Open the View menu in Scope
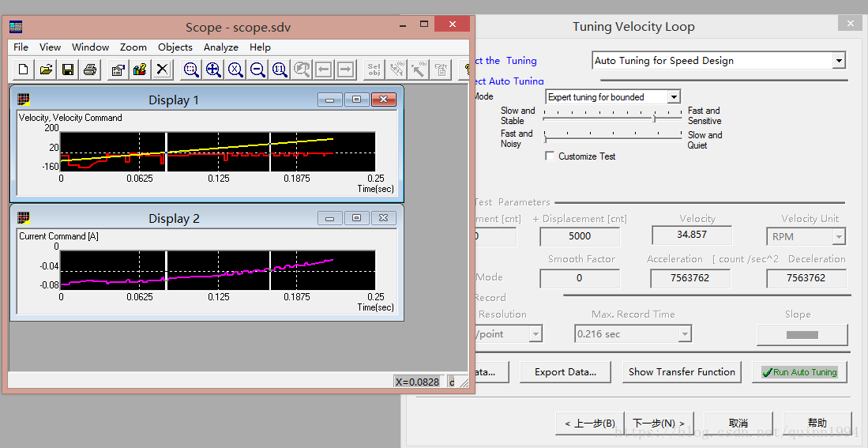Image resolution: width=868 pixels, height=448 pixels. pyautogui.click(x=51, y=47)
